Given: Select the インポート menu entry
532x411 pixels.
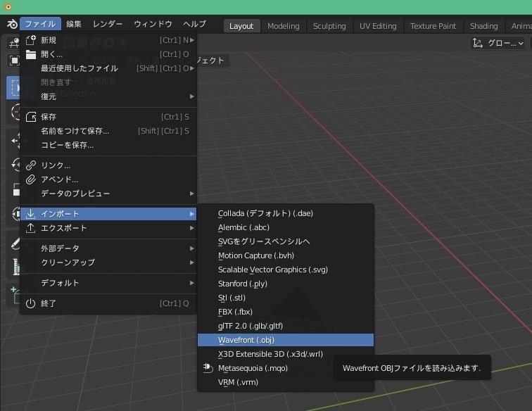Looking at the screenshot, I should (x=108, y=214).
